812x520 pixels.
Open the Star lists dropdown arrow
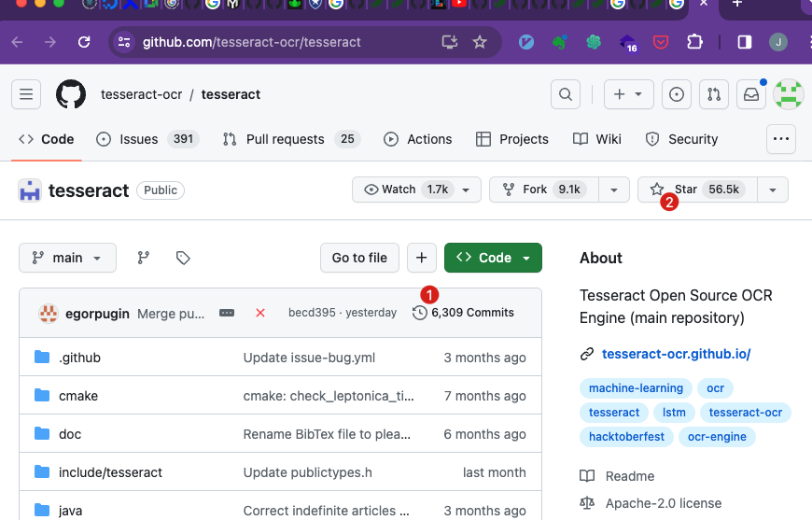pos(772,190)
